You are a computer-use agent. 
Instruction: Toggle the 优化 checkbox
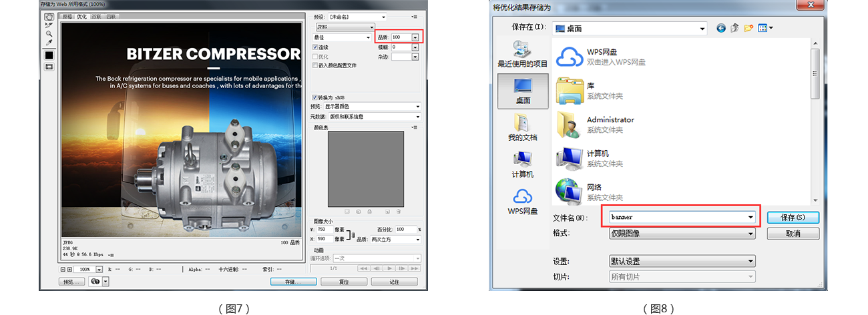click(316, 57)
